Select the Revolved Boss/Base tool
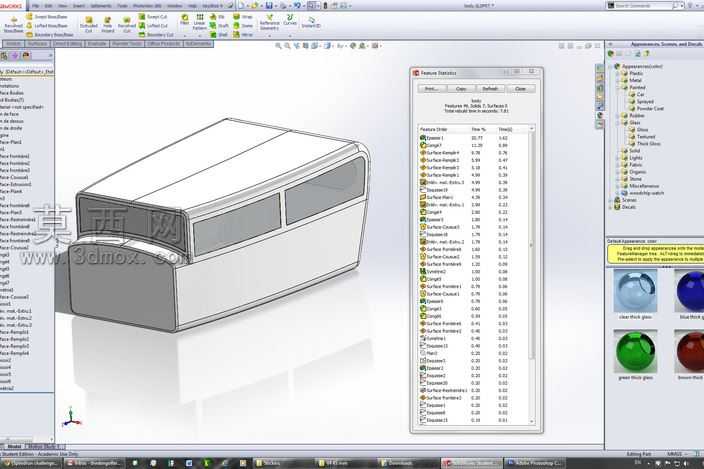Image resolution: width=704 pixels, height=469 pixels. [13, 25]
